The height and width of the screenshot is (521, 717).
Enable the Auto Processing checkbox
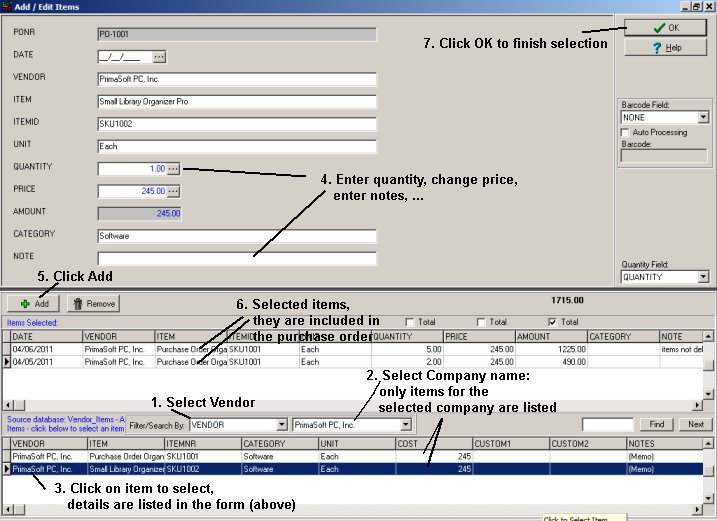coord(625,132)
